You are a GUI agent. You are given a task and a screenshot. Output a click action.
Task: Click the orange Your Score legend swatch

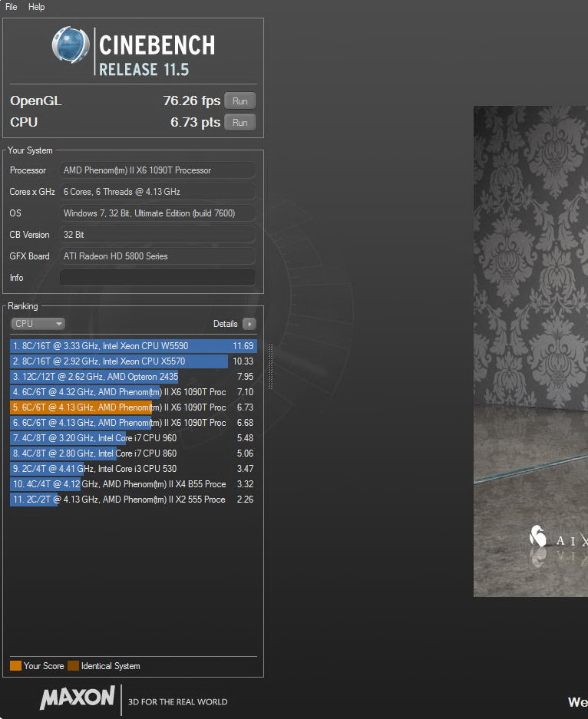point(15,666)
